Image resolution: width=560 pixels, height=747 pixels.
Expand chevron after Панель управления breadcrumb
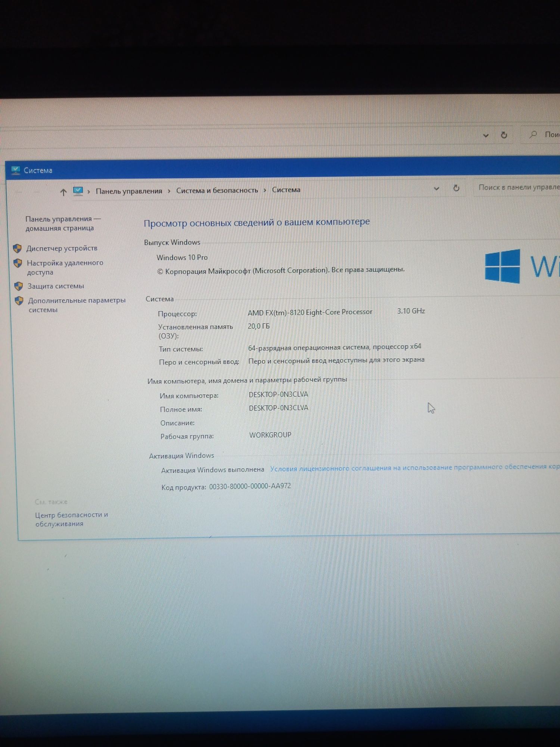[169, 191]
